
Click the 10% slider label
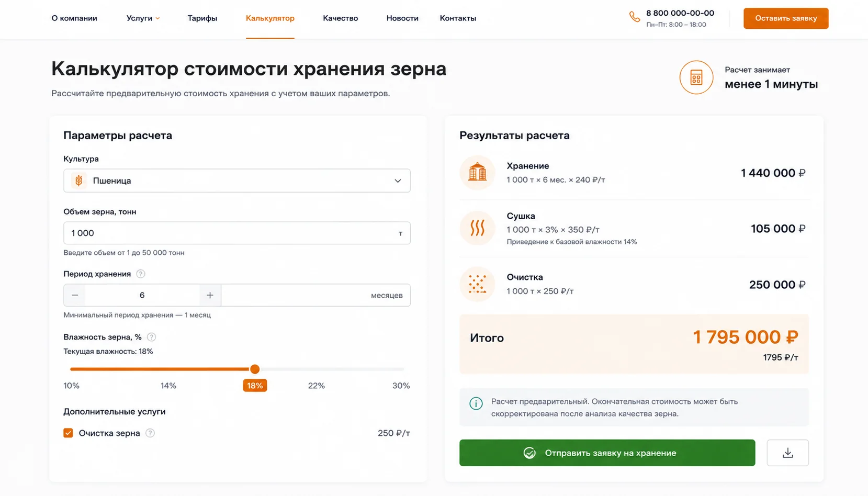pyautogui.click(x=71, y=386)
